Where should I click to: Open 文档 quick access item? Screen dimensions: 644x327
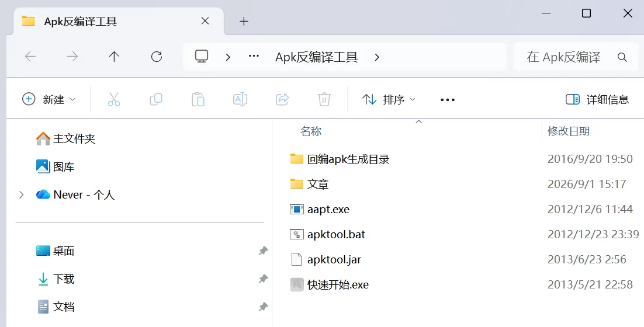point(55,307)
